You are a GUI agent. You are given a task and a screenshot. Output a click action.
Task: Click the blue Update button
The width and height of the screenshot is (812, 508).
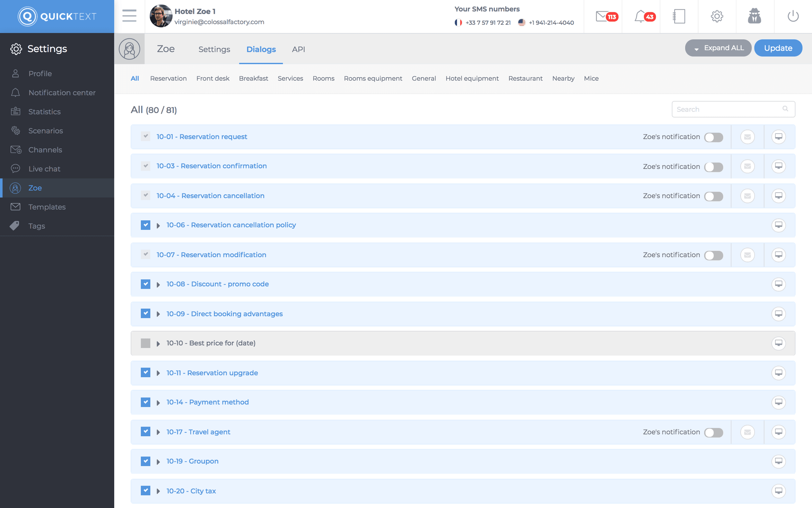[x=778, y=48]
